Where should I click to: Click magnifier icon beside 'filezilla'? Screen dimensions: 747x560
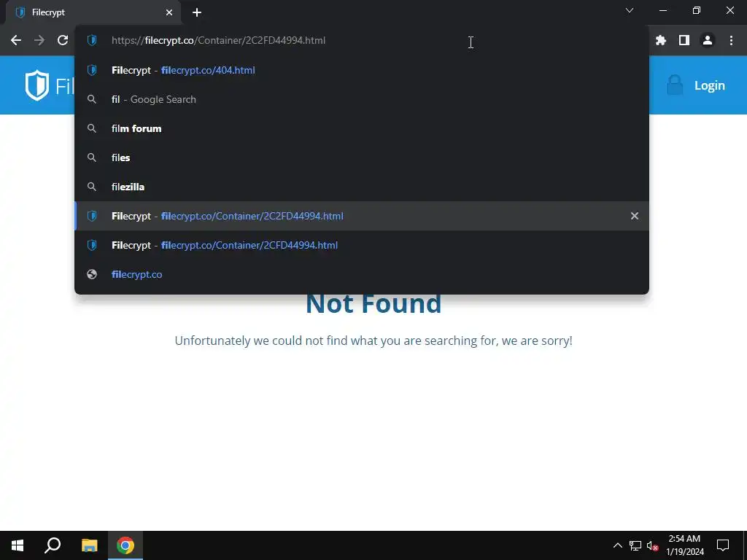(92, 187)
